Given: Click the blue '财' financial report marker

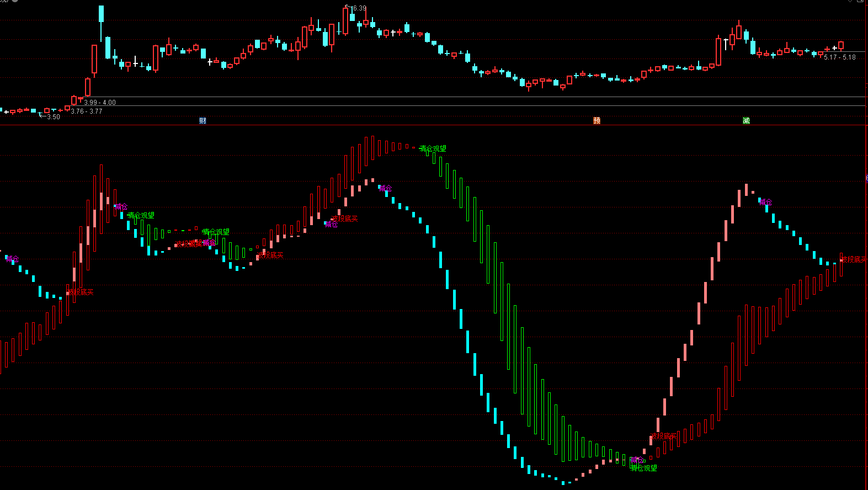Looking at the screenshot, I should click(203, 120).
